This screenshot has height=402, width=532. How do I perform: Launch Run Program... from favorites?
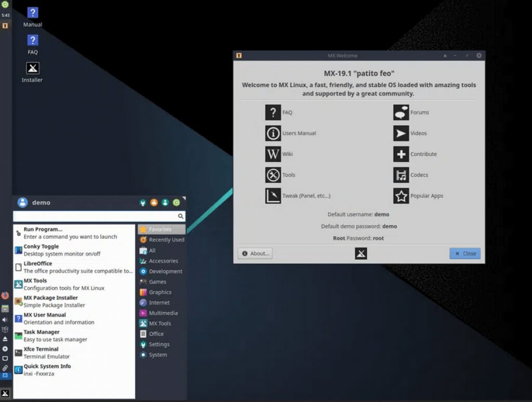pyautogui.click(x=74, y=233)
